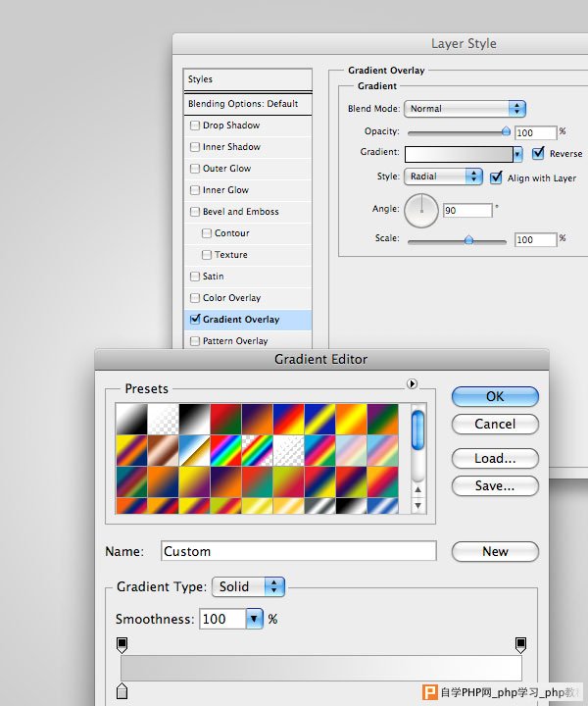Enable Outer Glow checkbox
This screenshot has height=706, width=588.
point(195,169)
